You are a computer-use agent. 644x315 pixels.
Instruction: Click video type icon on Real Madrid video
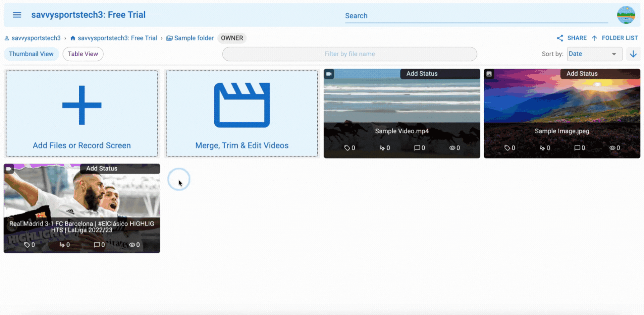coord(9,169)
